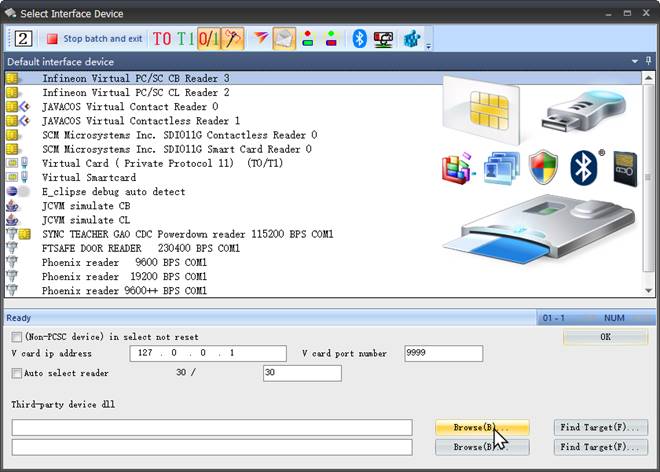The width and height of the screenshot is (660, 472).
Task: Choose Phoenix reader 19200 BPS COM1
Action: pos(124,276)
